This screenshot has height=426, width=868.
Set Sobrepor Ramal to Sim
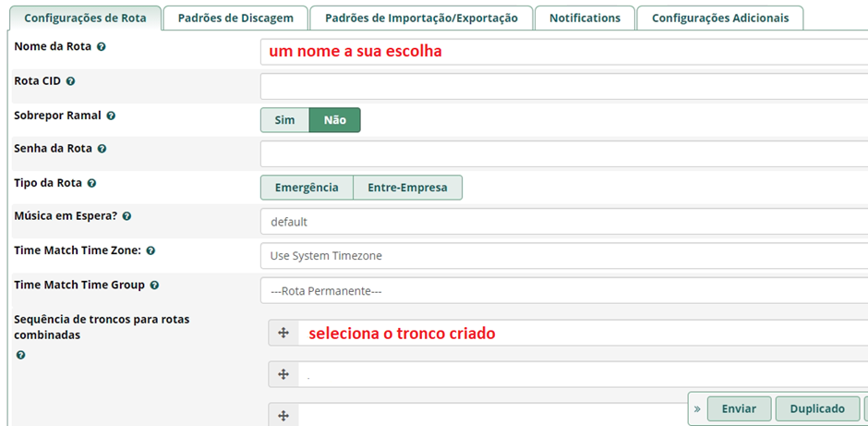pyautogui.click(x=284, y=120)
